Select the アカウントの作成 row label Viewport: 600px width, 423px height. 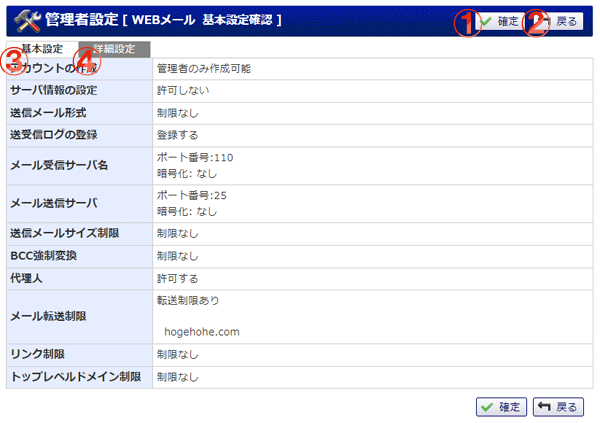(x=54, y=69)
